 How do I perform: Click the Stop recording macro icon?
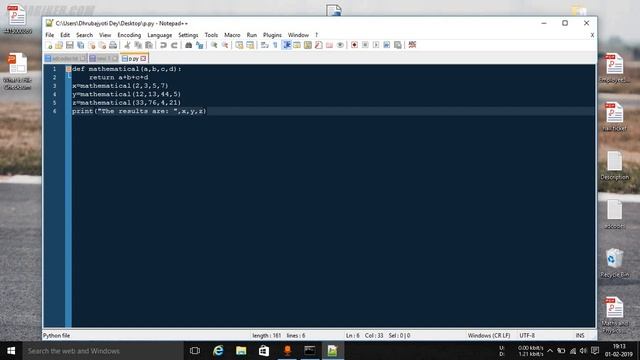365,45
